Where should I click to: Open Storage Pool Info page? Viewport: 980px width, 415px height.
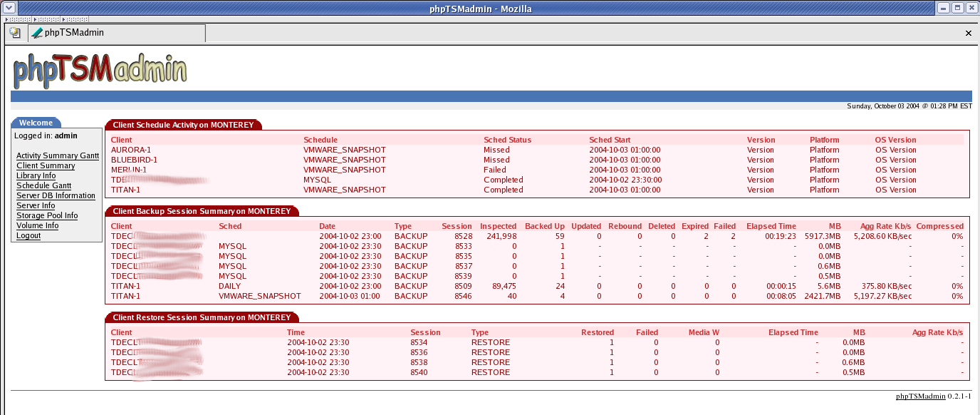point(47,215)
